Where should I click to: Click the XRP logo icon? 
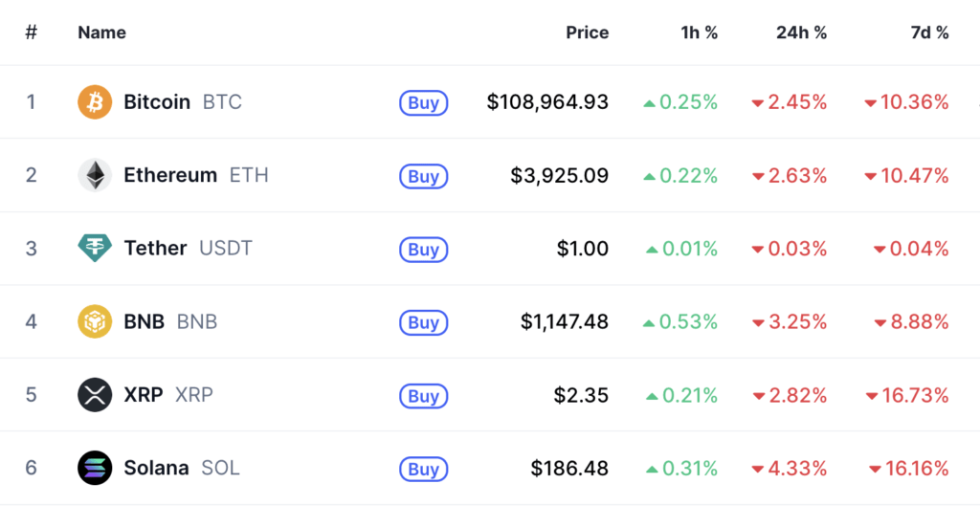pos(95,395)
